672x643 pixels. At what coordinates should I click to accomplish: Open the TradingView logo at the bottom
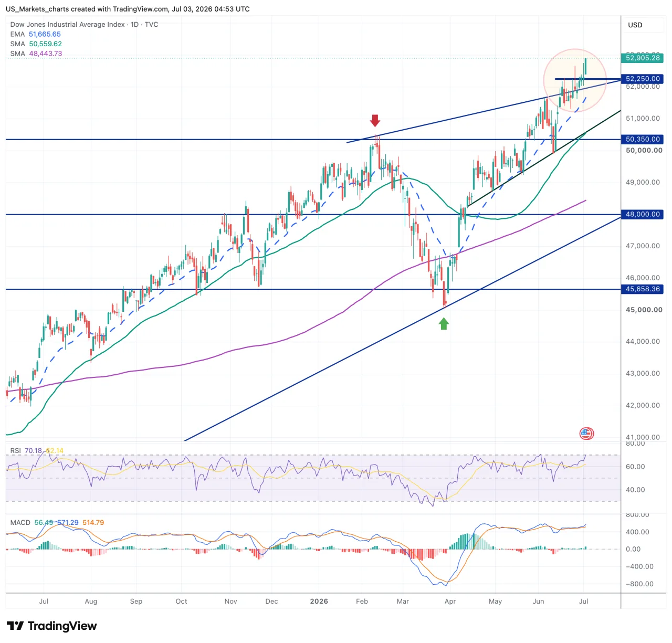pos(51,626)
